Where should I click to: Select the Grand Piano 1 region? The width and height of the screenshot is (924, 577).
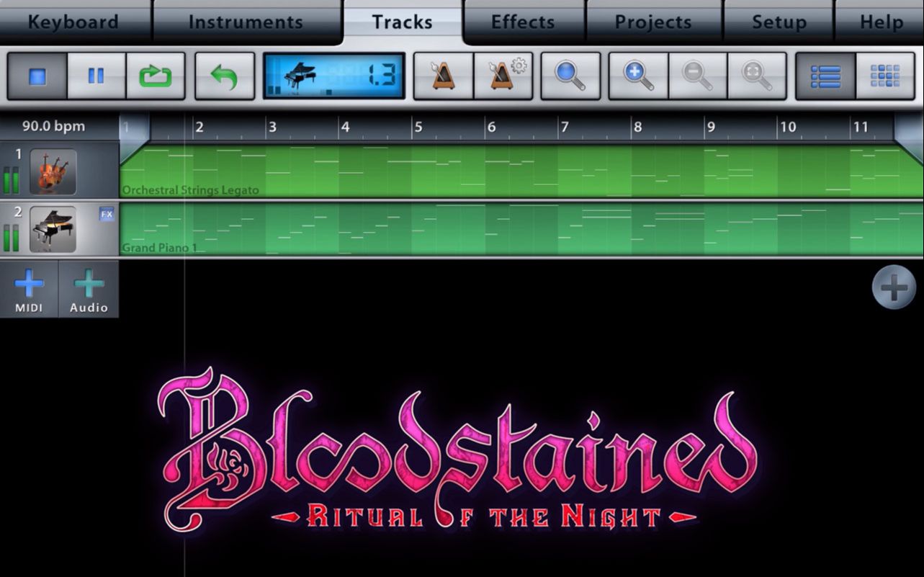pyautogui.click(x=521, y=228)
